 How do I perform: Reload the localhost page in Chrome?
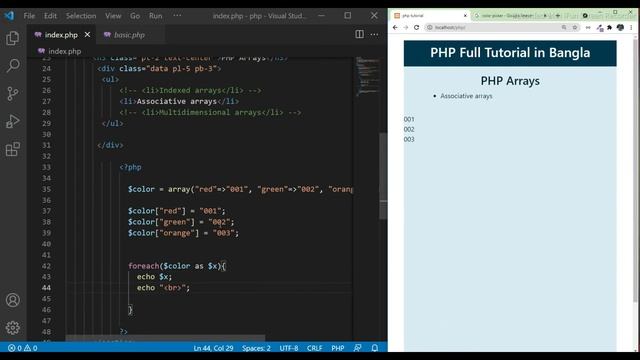point(416,27)
